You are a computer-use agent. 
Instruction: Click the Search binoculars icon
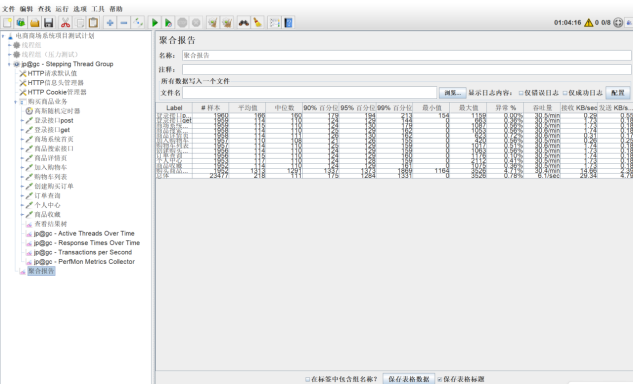coord(243,23)
